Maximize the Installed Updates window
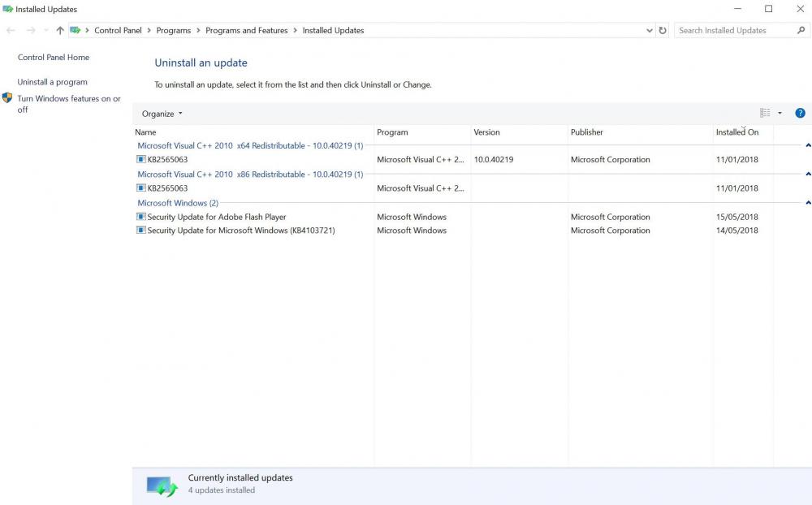Viewport: 812px width, 505px height. point(768,9)
